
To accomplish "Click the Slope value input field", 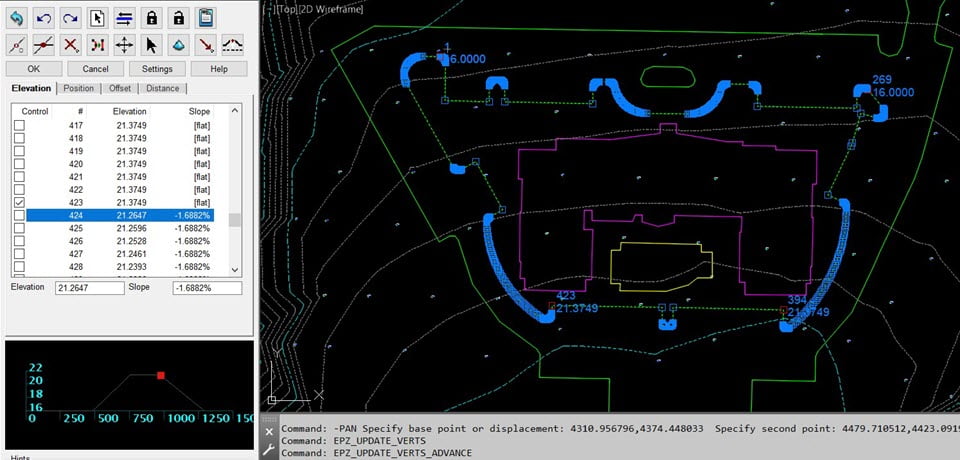I will point(207,288).
